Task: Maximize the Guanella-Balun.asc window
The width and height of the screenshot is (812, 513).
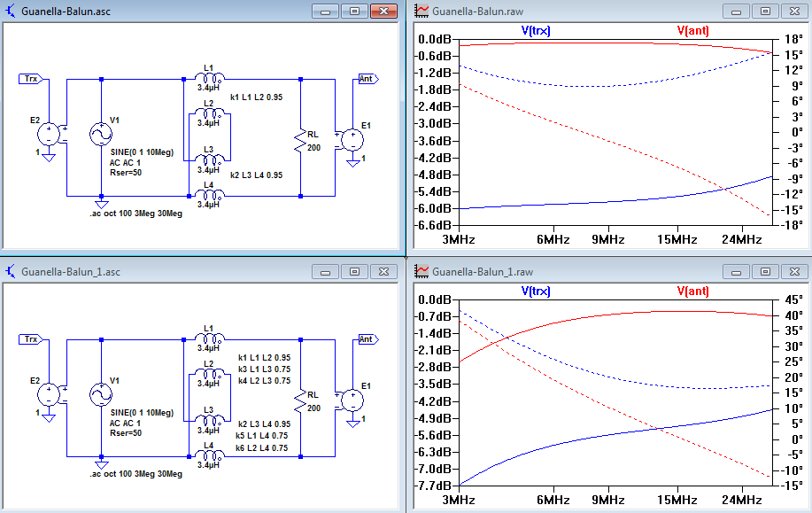Action: point(354,12)
